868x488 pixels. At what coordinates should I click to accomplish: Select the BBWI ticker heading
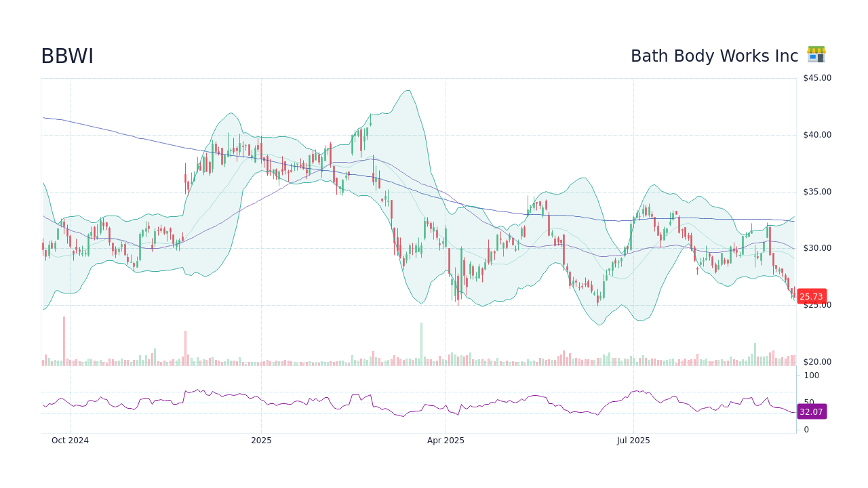(x=67, y=56)
